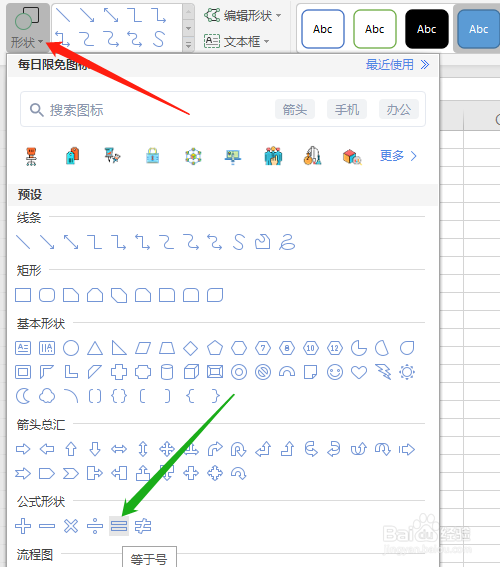Expand the shape gallery more arrow

pos(188,45)
